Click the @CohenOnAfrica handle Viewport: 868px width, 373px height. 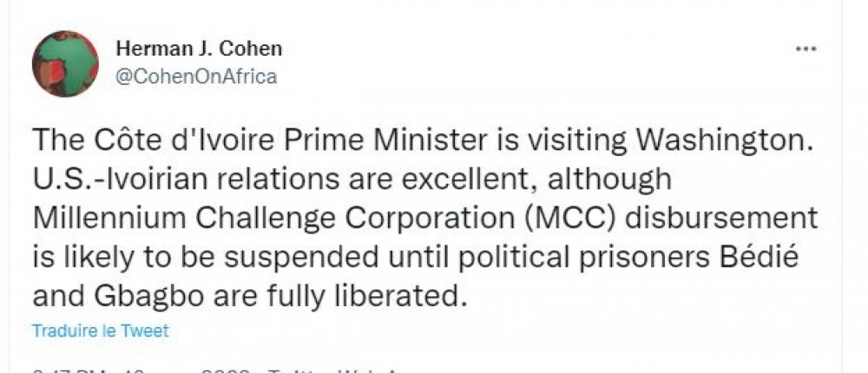195,76
